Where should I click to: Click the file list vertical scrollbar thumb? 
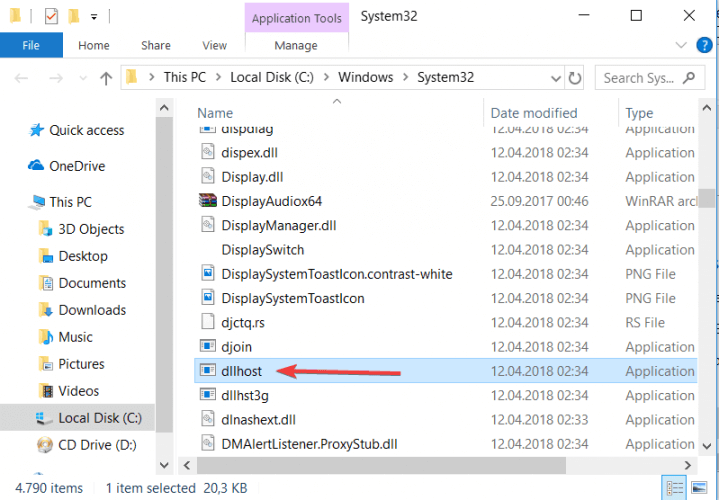[x=707, y=198]
